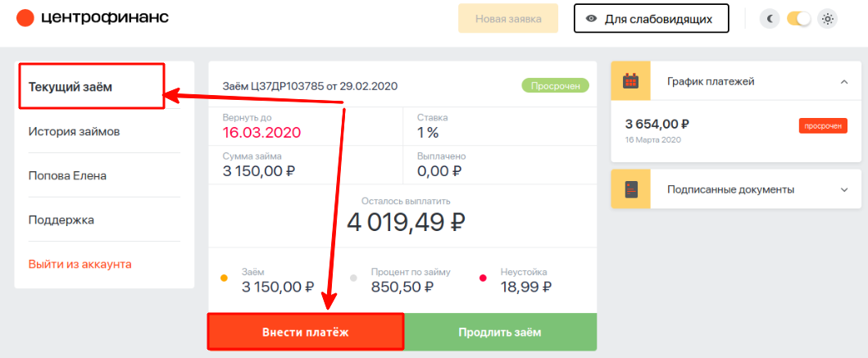Collapse the График платежей panel chevron
Viewport: 868px width, 358px height.
click(x=844, y=82)
